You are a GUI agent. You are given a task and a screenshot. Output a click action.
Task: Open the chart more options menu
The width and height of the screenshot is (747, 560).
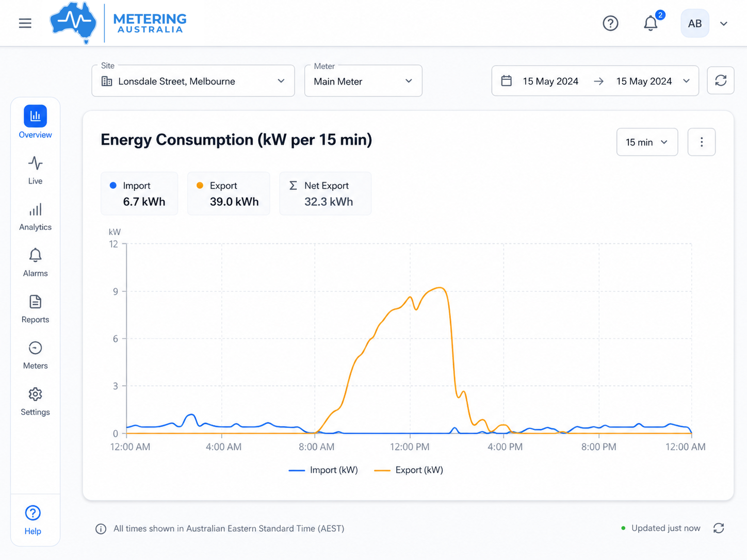click(702, 142)
